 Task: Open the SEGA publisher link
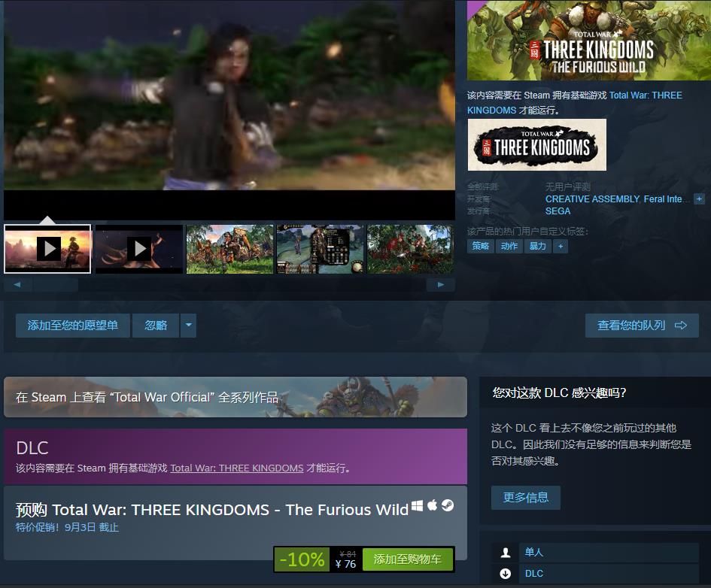tap(558, 211)
